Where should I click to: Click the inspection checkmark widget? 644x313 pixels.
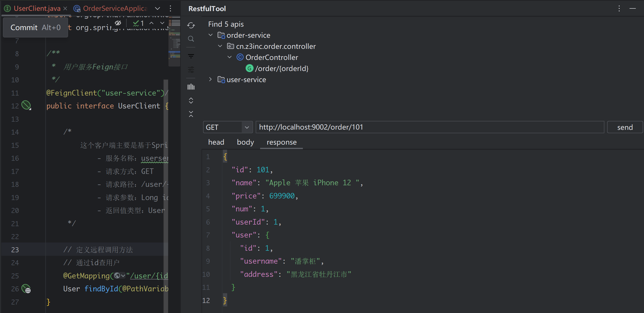click(x=139, y=23)
